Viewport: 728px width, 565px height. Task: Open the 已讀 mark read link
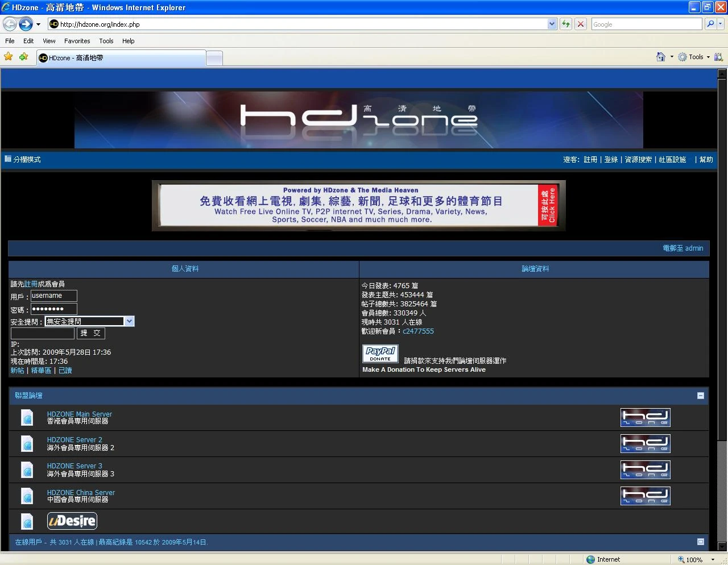pos(65,371)
